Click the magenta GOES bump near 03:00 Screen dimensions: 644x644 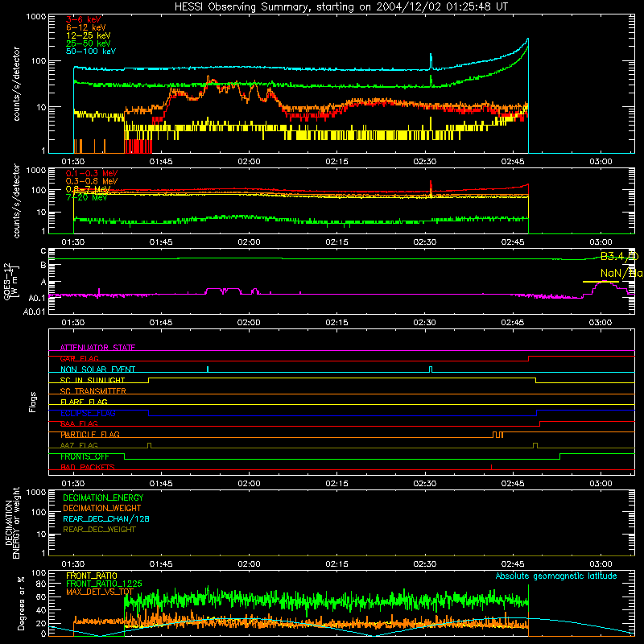tap(605, 287)
